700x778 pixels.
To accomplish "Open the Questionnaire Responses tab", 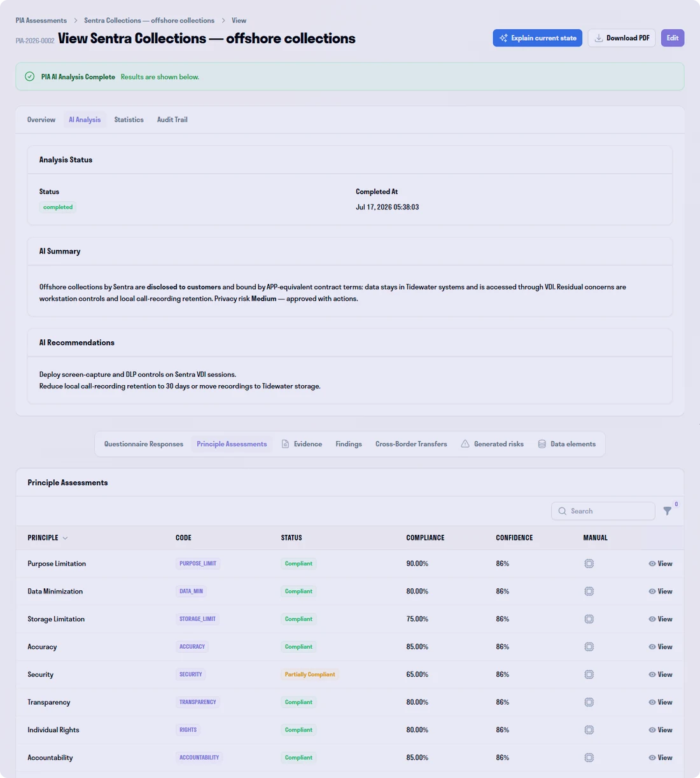I will coord(144,444).
